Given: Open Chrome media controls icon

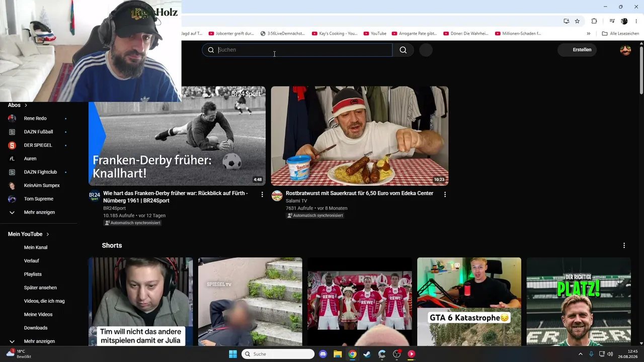Looking at the screenshot, I should (612, 21).
